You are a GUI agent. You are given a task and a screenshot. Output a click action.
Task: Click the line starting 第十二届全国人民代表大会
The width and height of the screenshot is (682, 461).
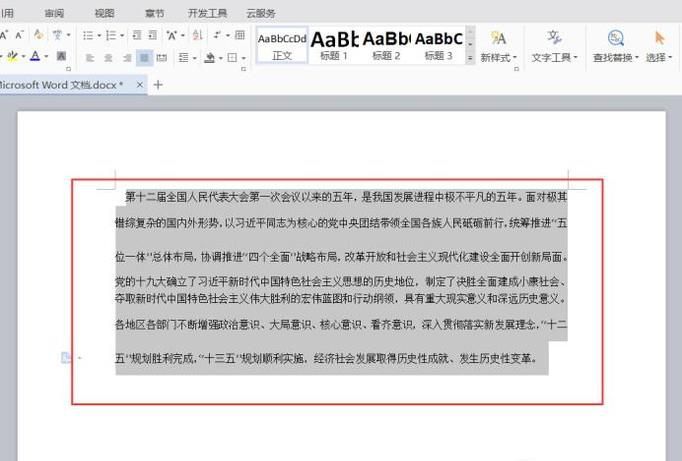[346, 197]
